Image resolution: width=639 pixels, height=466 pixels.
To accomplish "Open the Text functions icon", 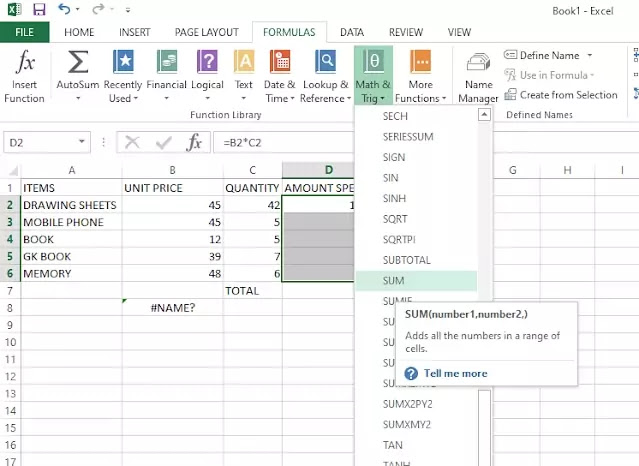I will pos(244,62).
